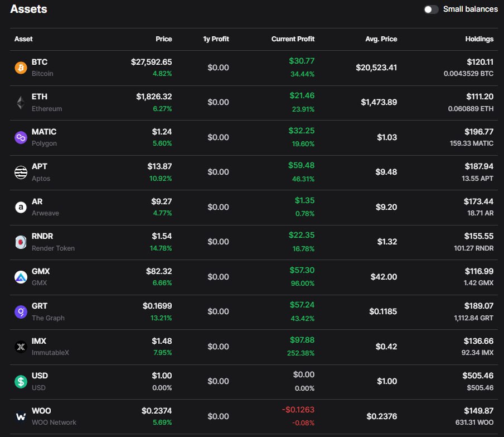504x437 pixels.
Task: Click AR current profit $1.35
Action: coord(305,200)
